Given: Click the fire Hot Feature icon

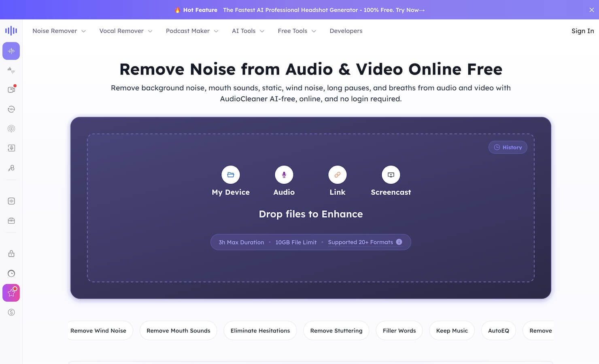Looking at the screenshot, I should pyautogui.click(x=177, y=10).
